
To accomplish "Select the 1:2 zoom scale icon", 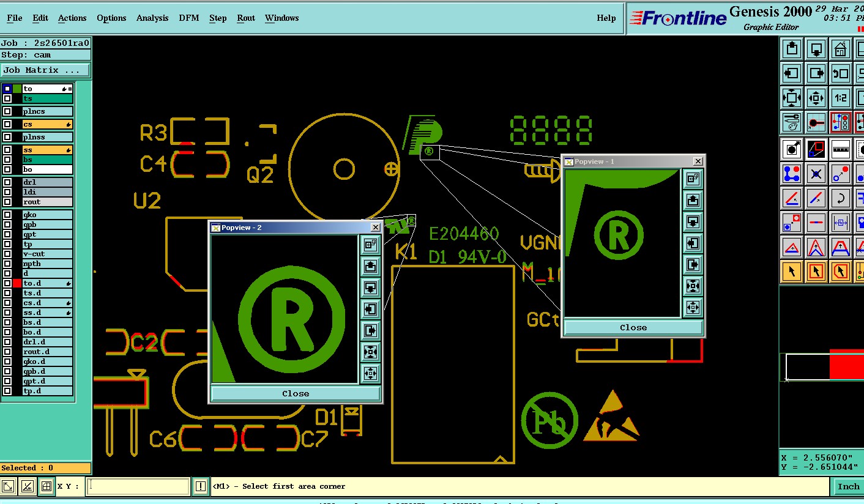I will click(841, 98).
